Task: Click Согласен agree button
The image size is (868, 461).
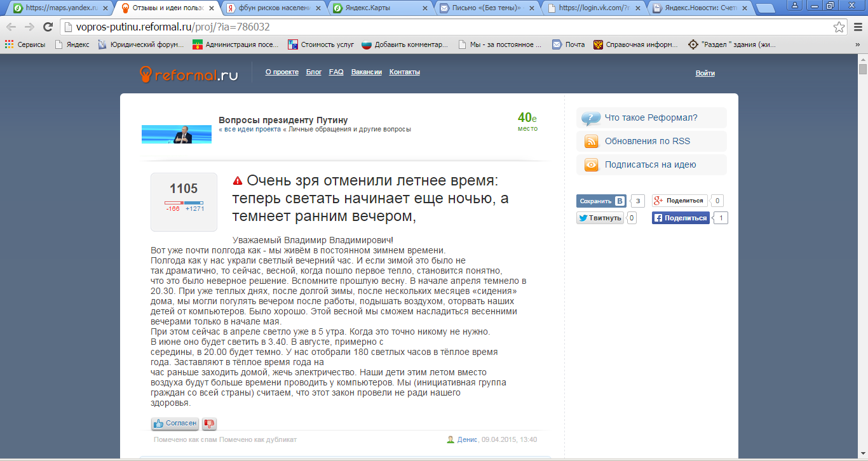Action: [175, 424]
